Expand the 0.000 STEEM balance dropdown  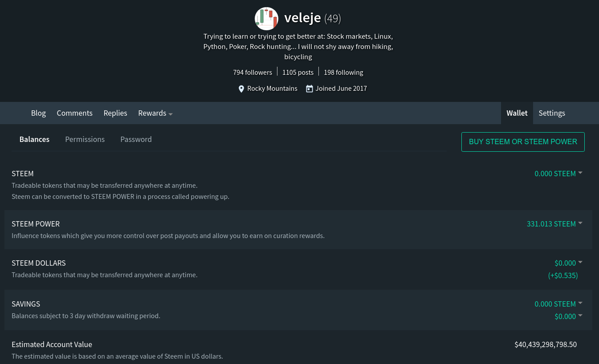click(x=558, y=174)
